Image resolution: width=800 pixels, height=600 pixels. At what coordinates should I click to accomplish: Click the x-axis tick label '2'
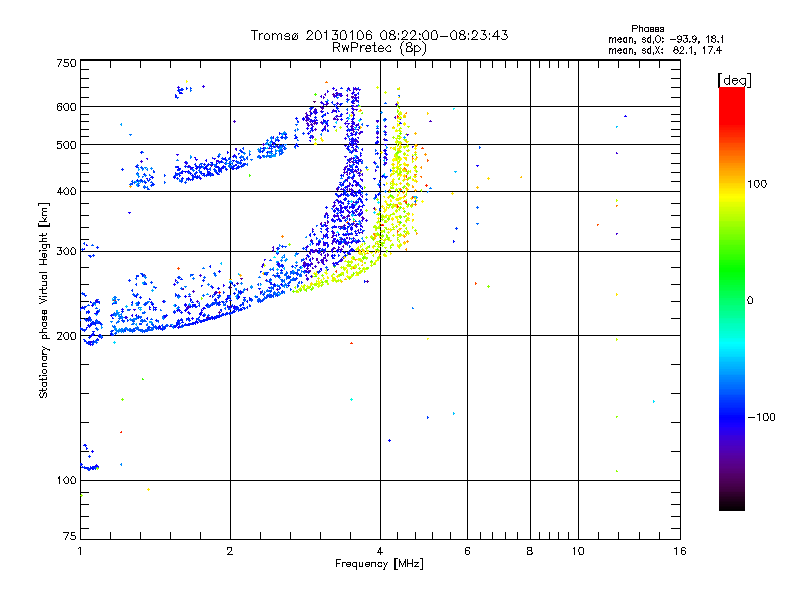click(230, 551)
